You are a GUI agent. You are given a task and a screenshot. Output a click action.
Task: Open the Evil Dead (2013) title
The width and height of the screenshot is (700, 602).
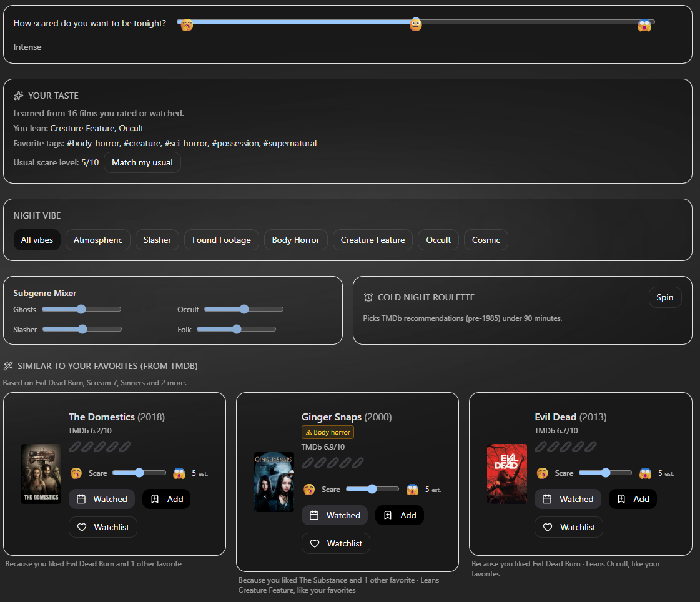coord(571,417)
